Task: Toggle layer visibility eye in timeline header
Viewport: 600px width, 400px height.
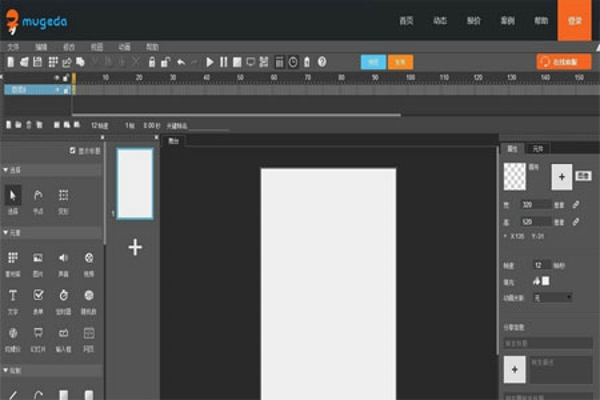Action: (x=56, y=77)
